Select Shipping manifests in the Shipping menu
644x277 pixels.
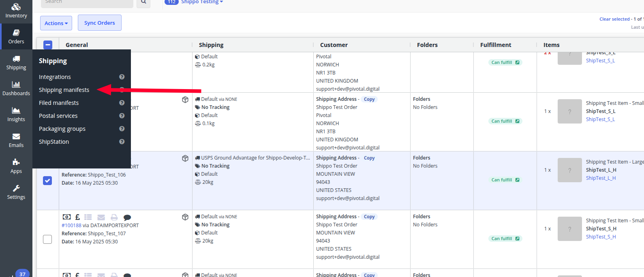coord(64,90)
